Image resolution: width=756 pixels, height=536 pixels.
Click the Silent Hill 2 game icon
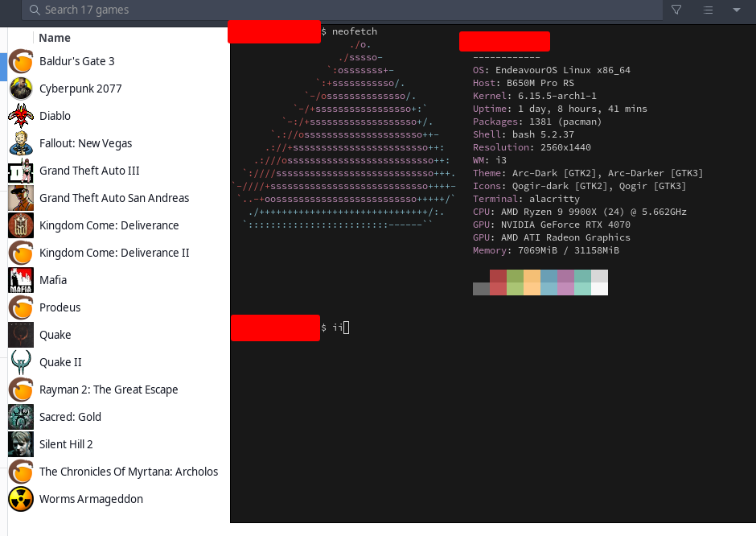click(x=21, y=444)
